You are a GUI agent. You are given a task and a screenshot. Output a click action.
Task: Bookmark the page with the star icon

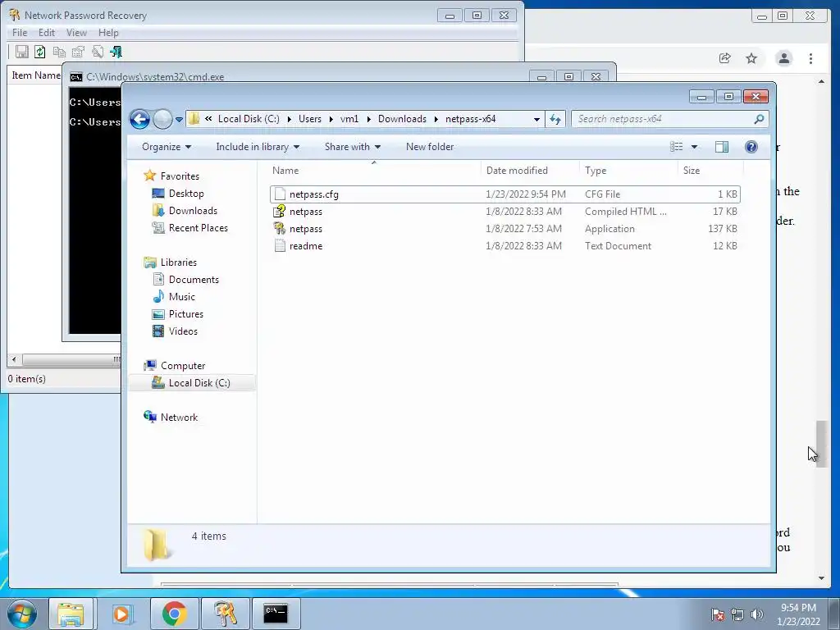coord(751,58)
